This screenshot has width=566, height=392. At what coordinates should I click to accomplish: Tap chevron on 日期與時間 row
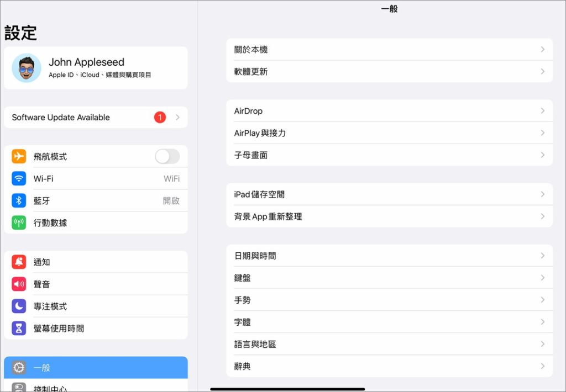point(543,256)
